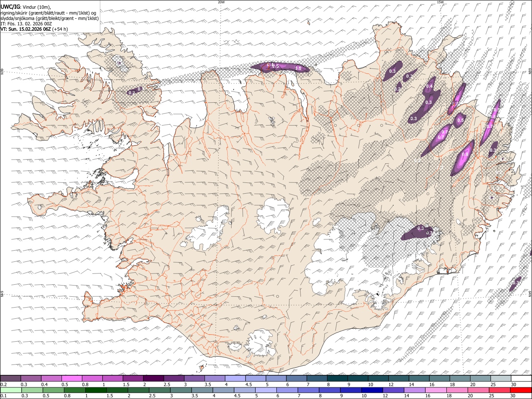This screenshot has width=532, height=399.
Task: Click the pale gray 25–30 snow swatch
Action: click(x=501, y=378)
